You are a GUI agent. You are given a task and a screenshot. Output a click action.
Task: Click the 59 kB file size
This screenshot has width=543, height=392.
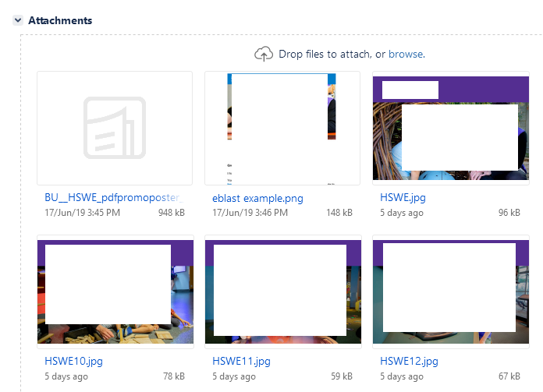342,376
